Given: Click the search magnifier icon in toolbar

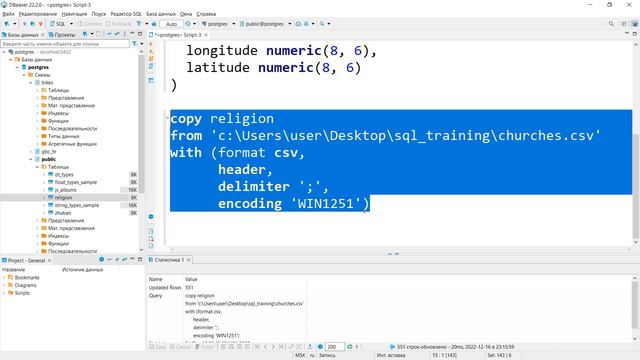Looking at the screenshot, I should [x=322, y=24].
